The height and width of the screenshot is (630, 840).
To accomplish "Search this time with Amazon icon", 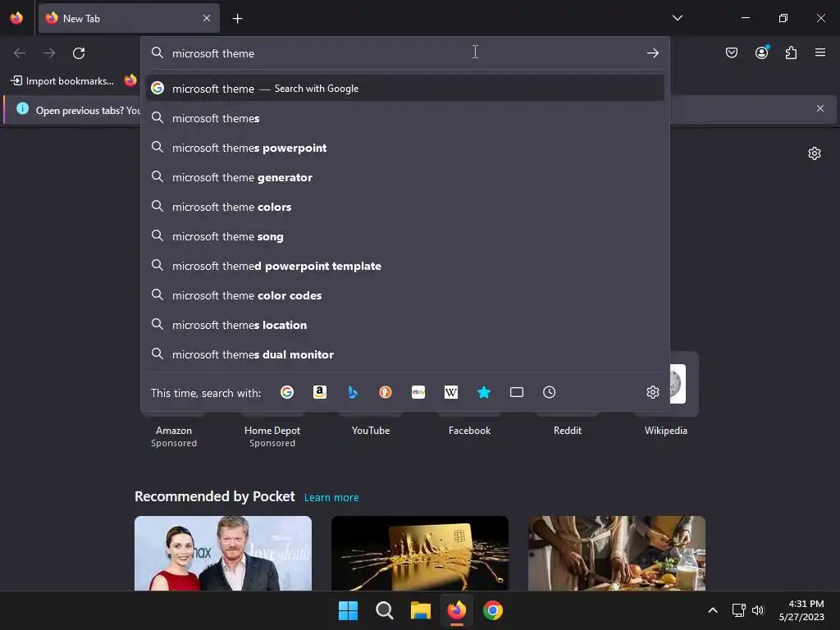I will [x=320, y=392].
